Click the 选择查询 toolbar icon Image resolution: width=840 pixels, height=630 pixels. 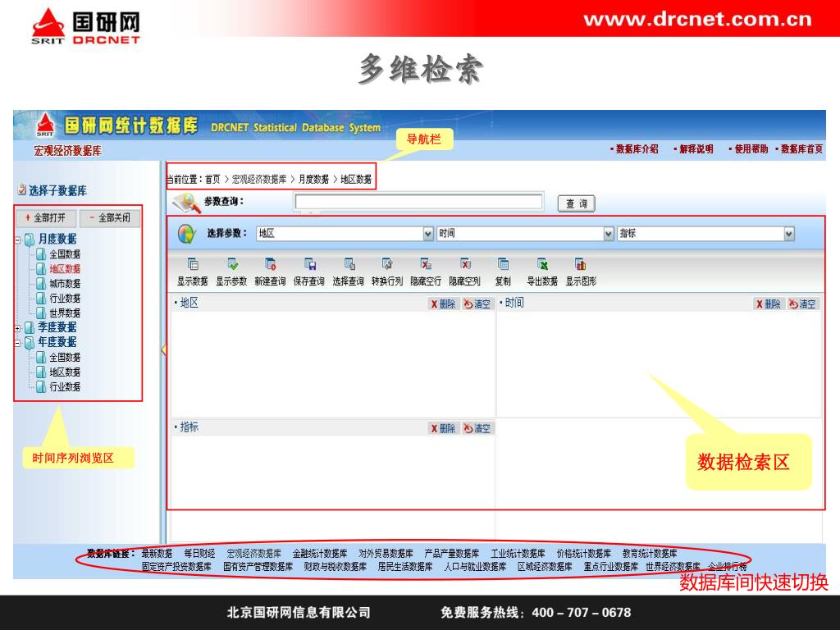click(x=349, y=264)
